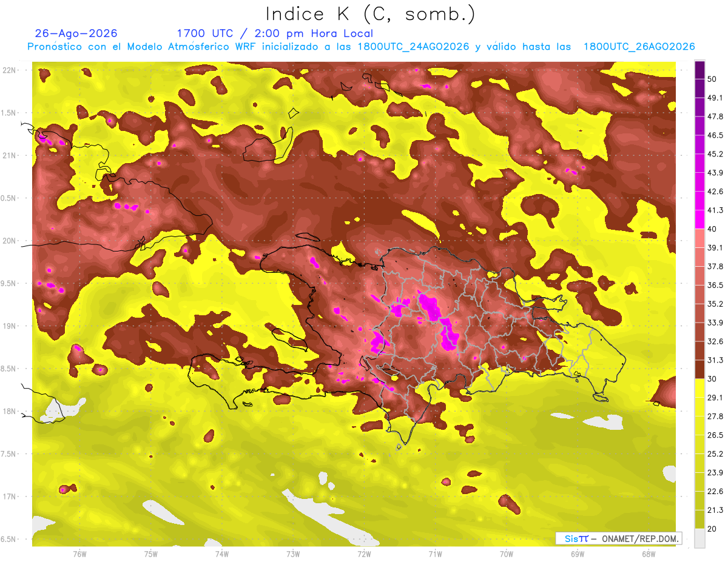
Task: Click the '75W' longitude label
Action: (x=151, y=554)
